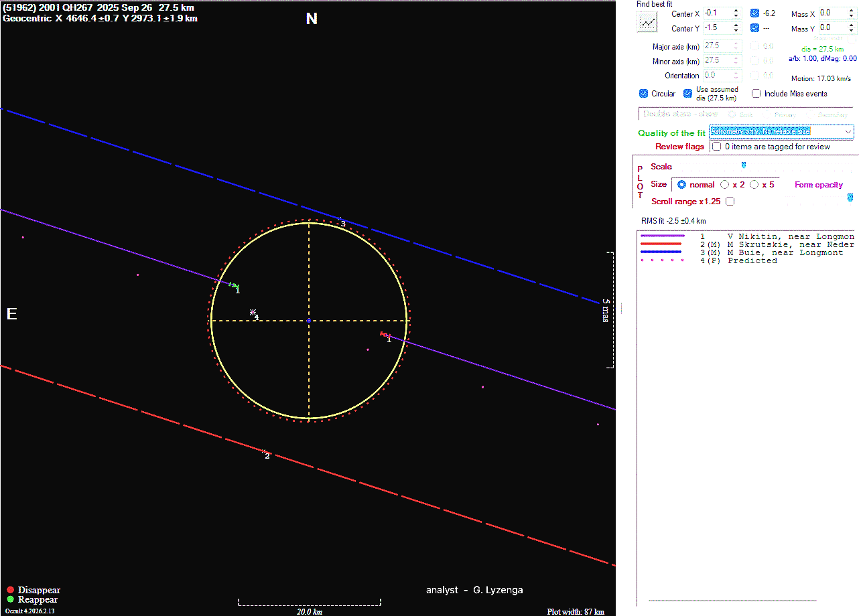Image resolution: width=863 pixels, height=616 pixels.
Task: Select x 2 plot size option
Action: pyautogui.click(x=725, y=185)
